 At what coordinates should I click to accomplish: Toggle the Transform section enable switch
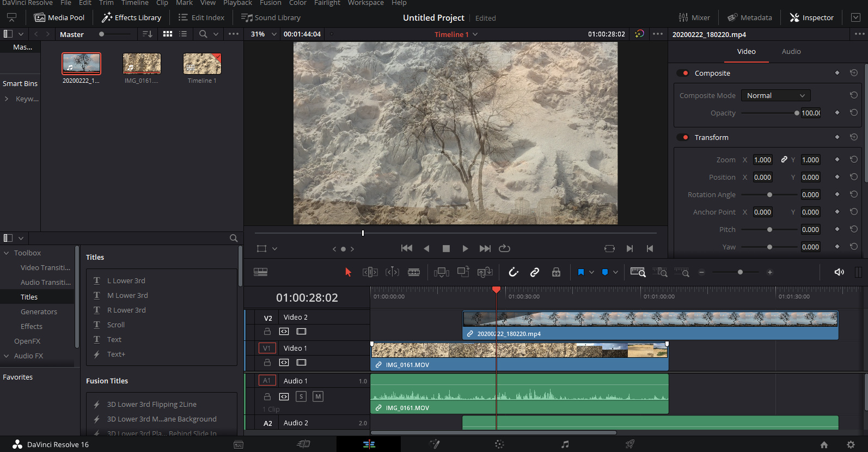point(682,137)
